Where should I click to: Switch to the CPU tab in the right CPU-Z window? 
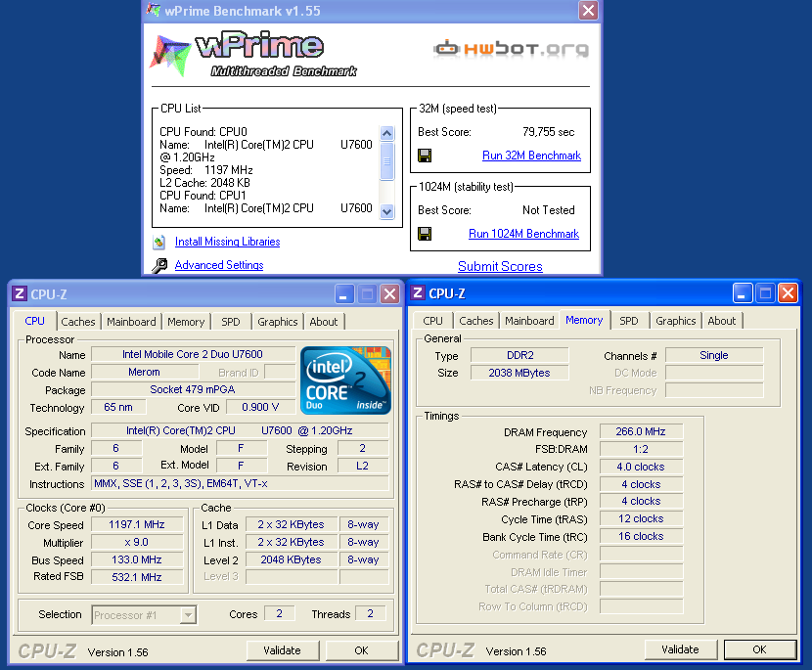coord(433,321)
